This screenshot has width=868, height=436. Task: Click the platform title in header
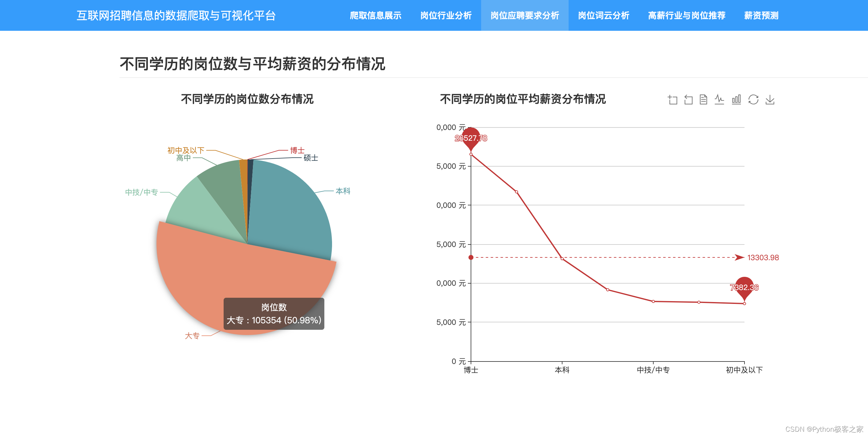tap(176, 15)
